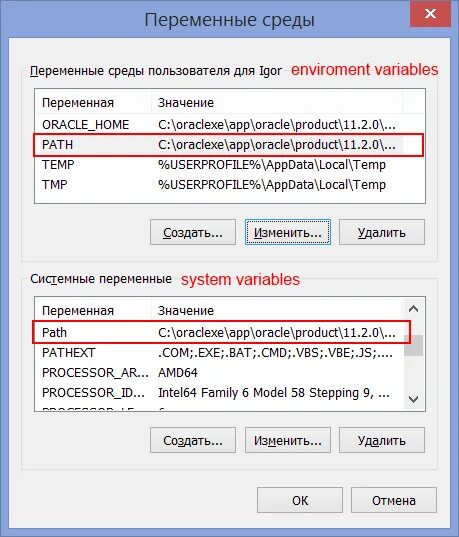Image resolution: width=459 pixels, height=537 pixels.
Task: Select the PATH user variable row
Action: coord(219,145)
